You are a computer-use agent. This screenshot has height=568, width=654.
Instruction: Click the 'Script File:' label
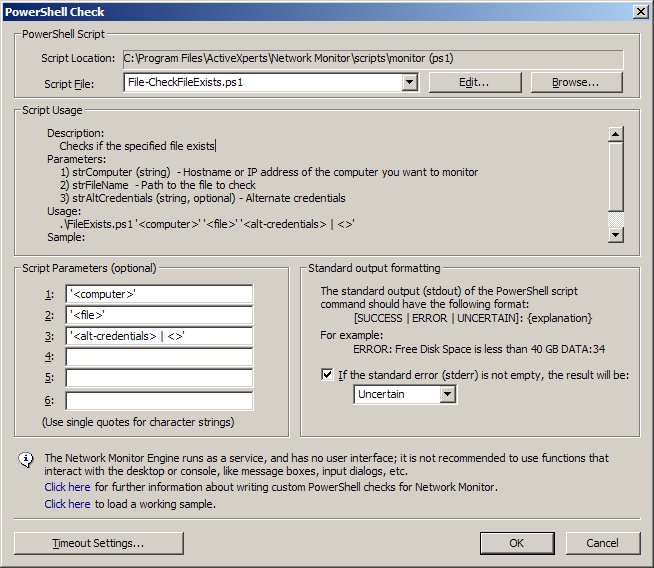69,84
